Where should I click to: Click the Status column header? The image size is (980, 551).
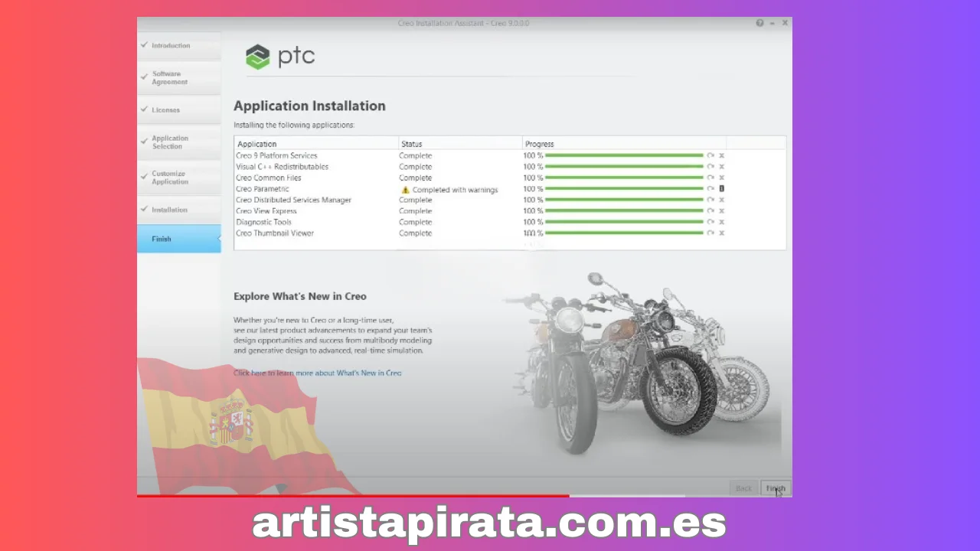click(460, 144)
